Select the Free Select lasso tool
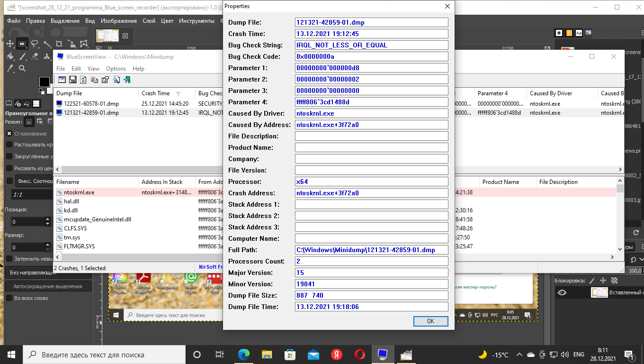 35,44
